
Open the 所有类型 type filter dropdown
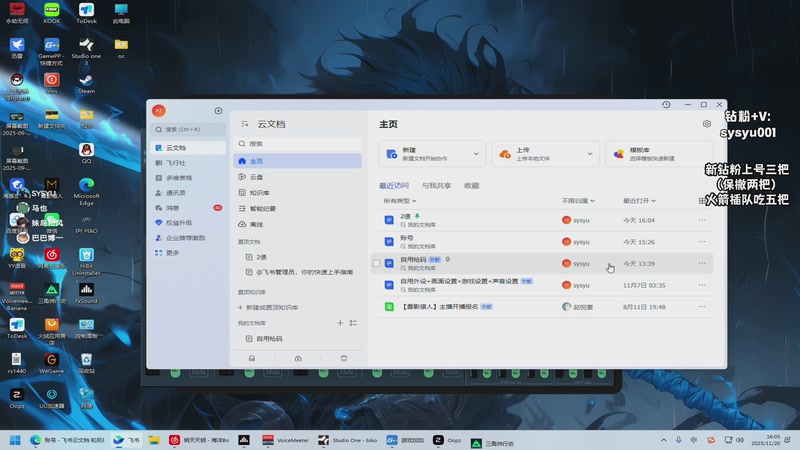click(400, 201)
